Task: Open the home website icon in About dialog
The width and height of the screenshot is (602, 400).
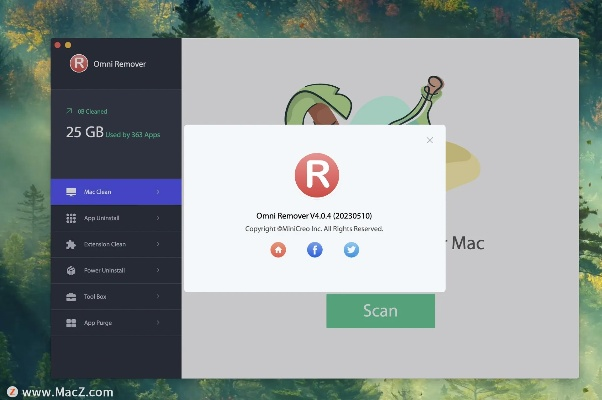Action: [278, 250]
